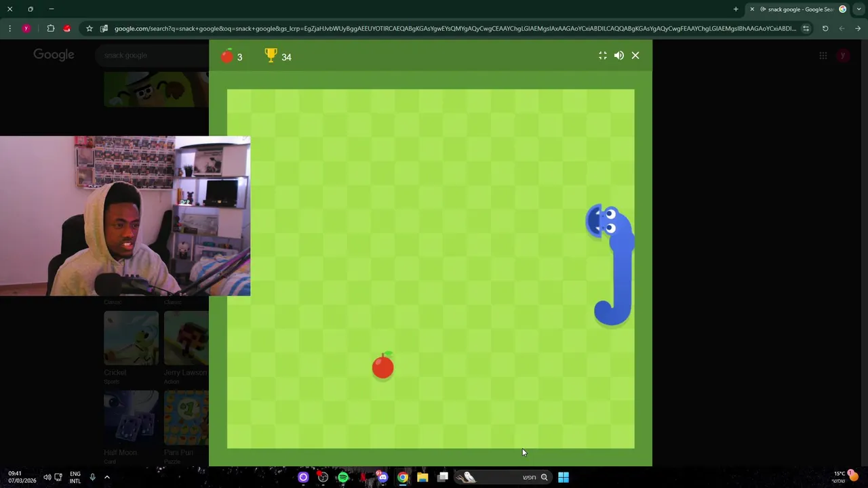Focus the Google search box with 'snack google'
This screenshot has width=868, height=488.
pos(153,55)
